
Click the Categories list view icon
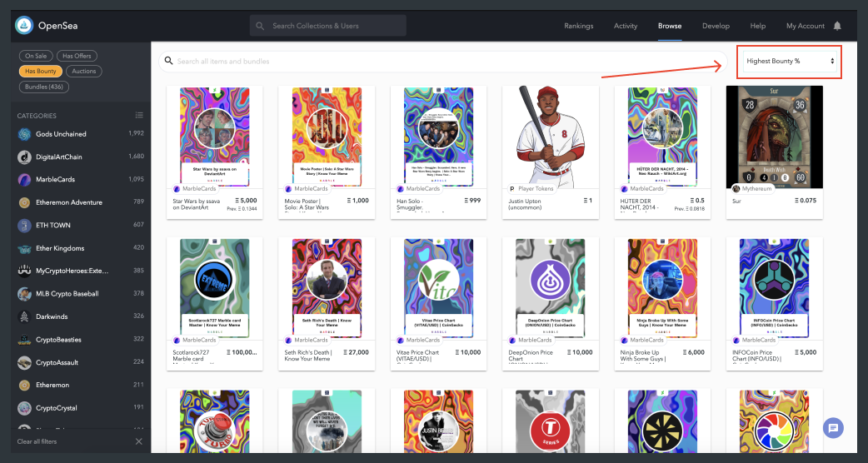tap(139, 115)
